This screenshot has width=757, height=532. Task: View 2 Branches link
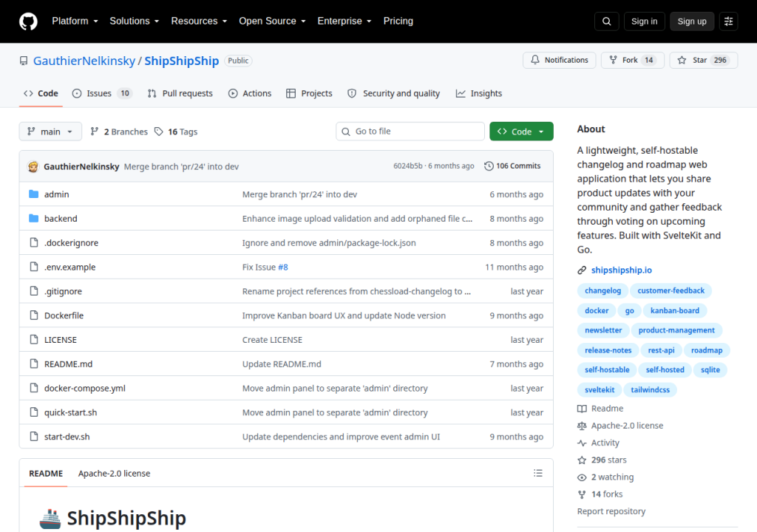point(119,132)
